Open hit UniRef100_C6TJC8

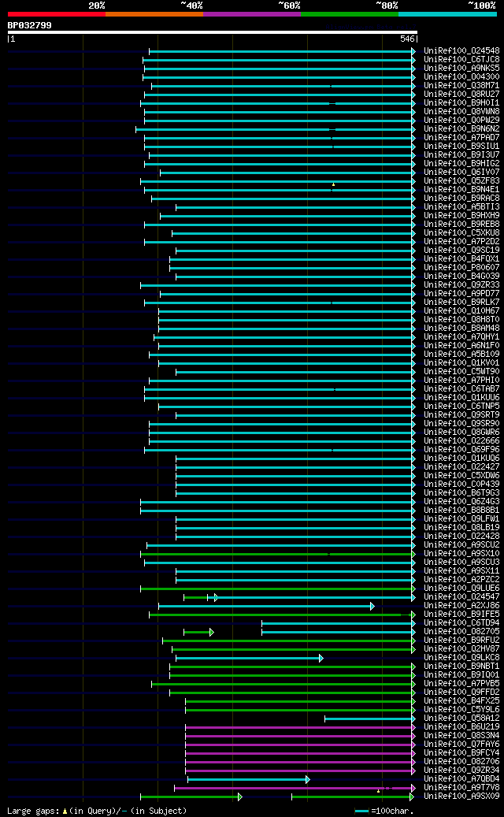click(461, 60)
